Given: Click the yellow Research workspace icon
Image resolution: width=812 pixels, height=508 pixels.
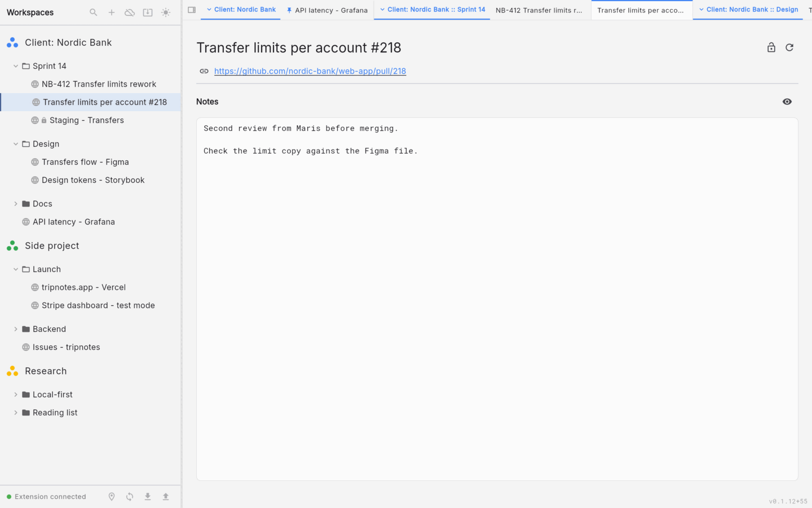Looking at the screenshot, I should tap(12, 371).
